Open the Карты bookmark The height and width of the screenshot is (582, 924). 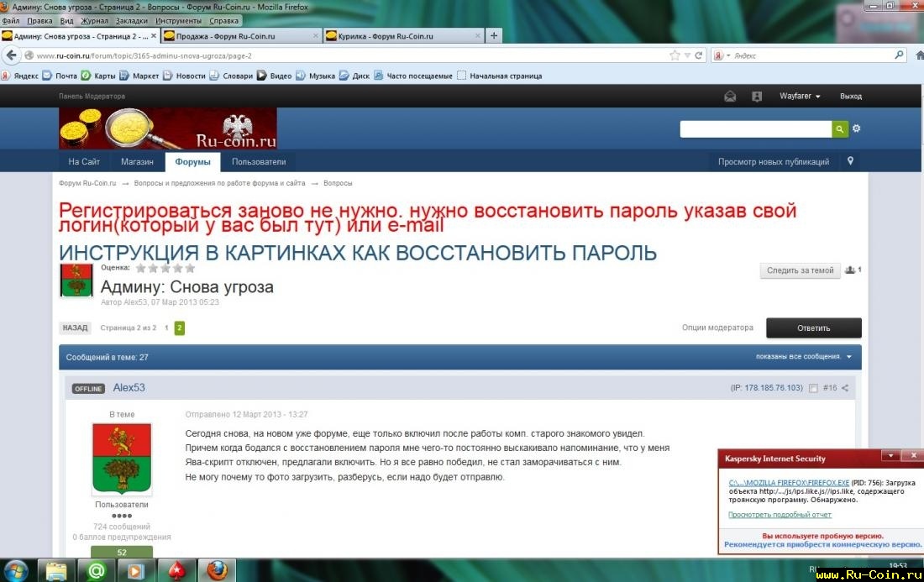coord(98,76)
